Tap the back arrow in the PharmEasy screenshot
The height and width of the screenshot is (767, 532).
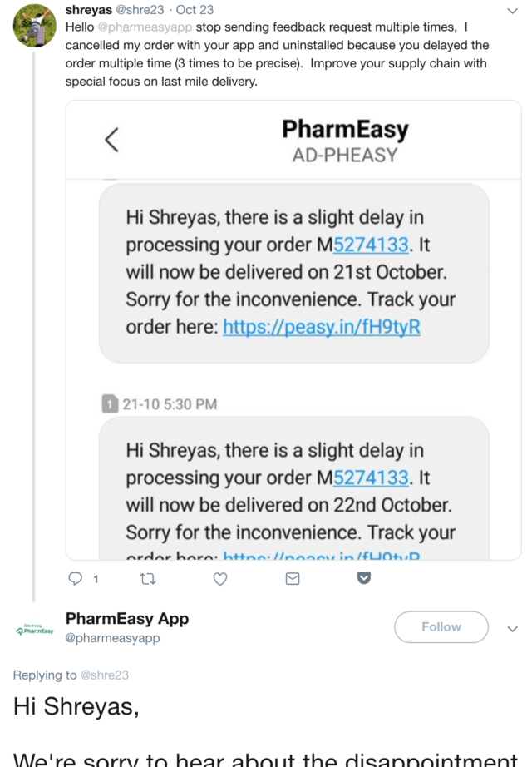(112, 140)
